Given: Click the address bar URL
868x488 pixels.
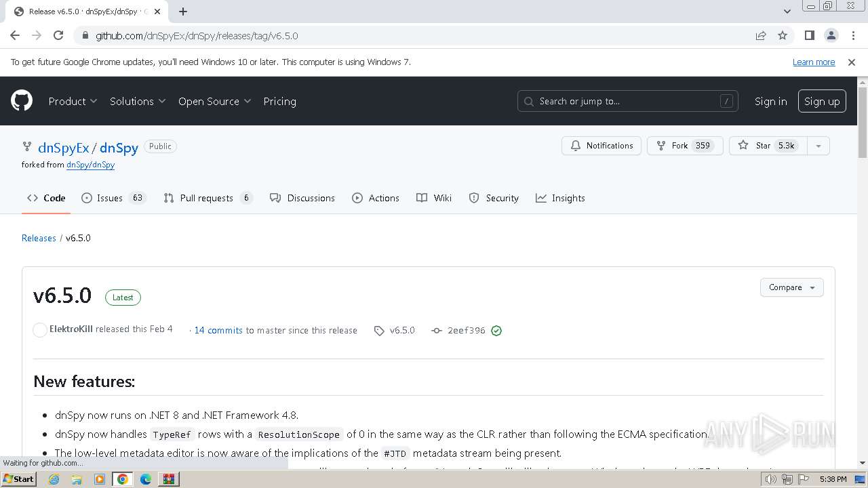Looking at the screenshot, I should point(197,35).
